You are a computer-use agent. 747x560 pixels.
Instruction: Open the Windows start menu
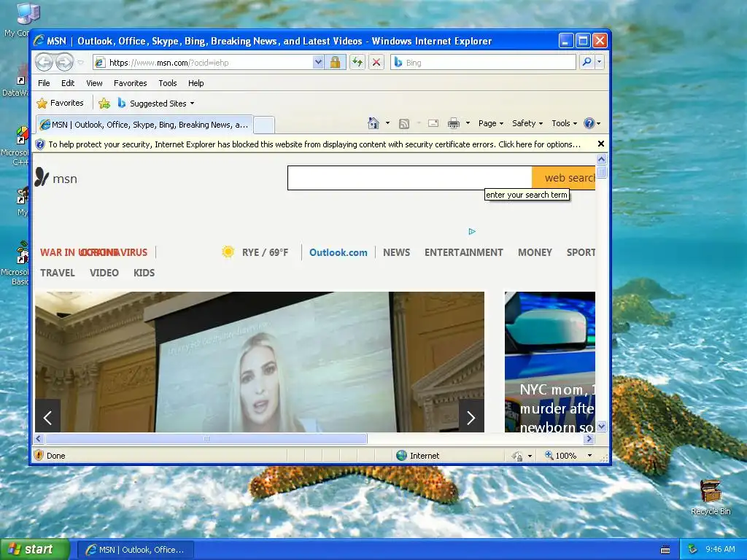(x=35, y=549)
